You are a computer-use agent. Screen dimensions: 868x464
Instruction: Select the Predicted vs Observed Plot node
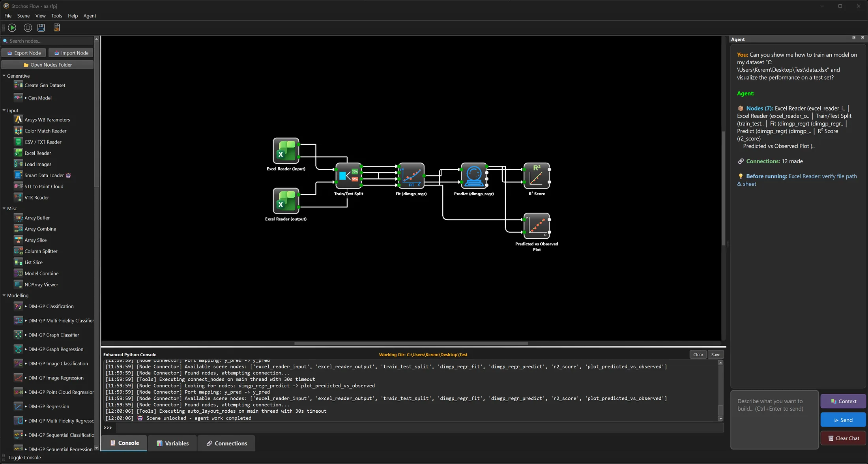(x=537, y=226)
